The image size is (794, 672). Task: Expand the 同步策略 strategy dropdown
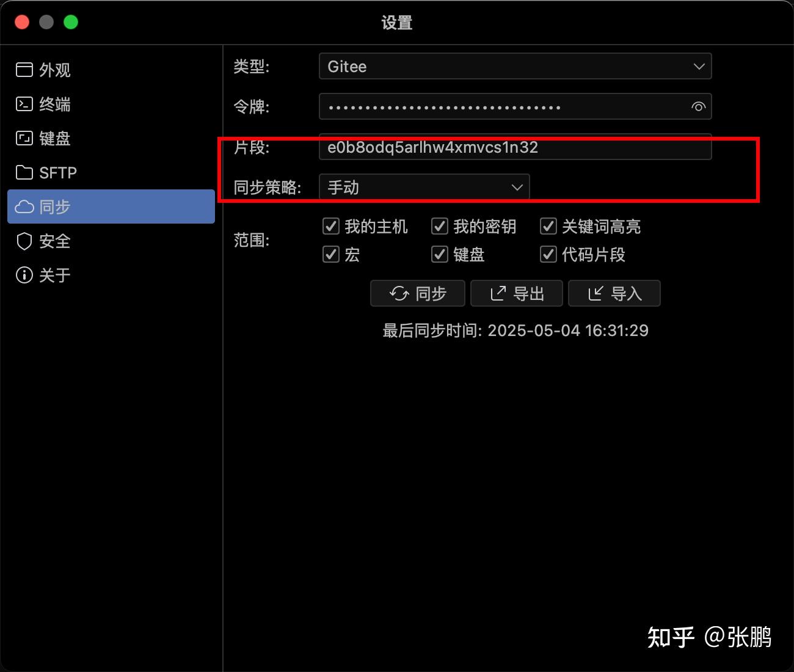click(x=517, y=187)
